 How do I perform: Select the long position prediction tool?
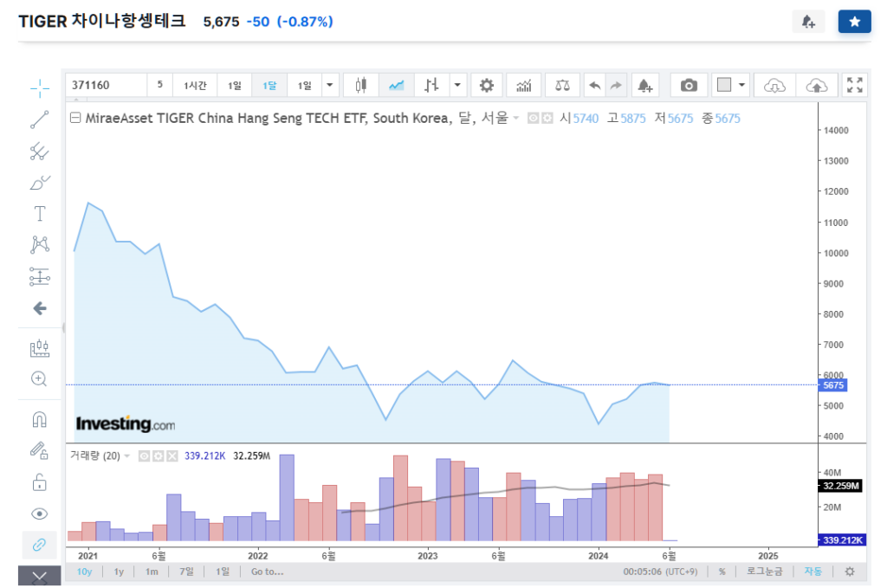coord(40,276)
